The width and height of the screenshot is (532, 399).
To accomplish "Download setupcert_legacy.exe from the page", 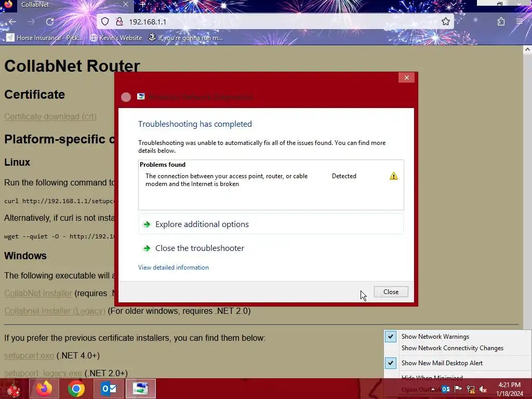I will tap(43, 373).
